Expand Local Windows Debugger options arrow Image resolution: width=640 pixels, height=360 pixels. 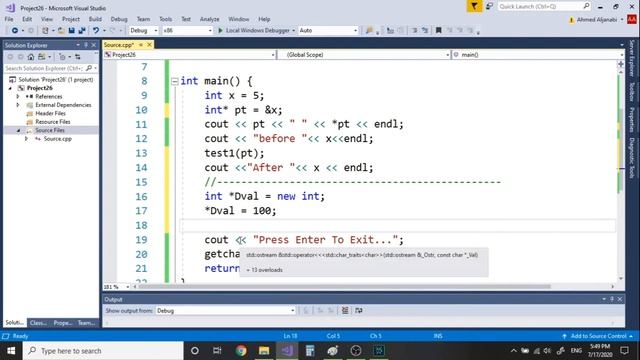[293, 31]
